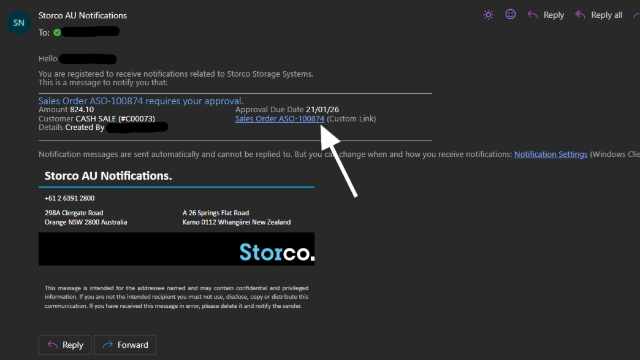This screenshot has width=640, height=360.
Task: Click the customer CASH SALE (#C00073) text
Action: pos(115,119)
